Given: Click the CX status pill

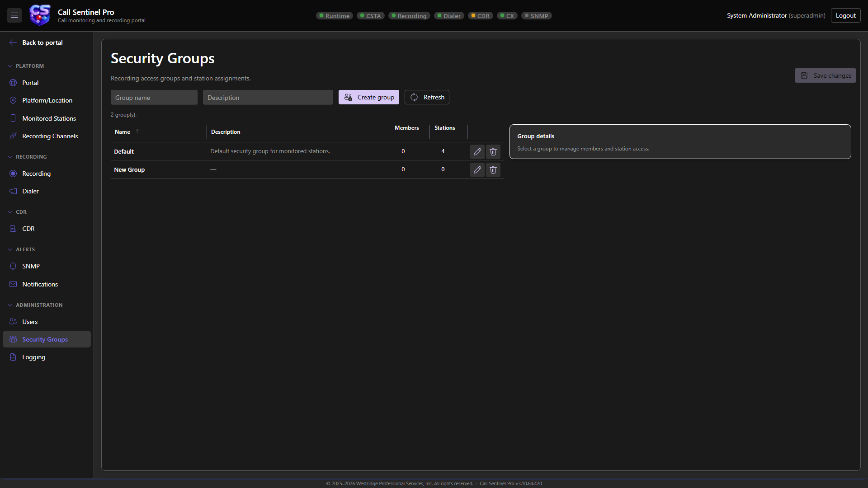Looking at the screenshot, I should pos(507,16).
